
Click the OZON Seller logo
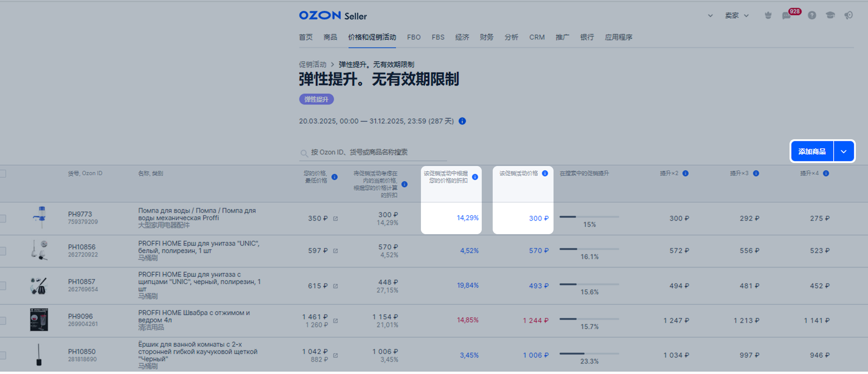(333, 16)
